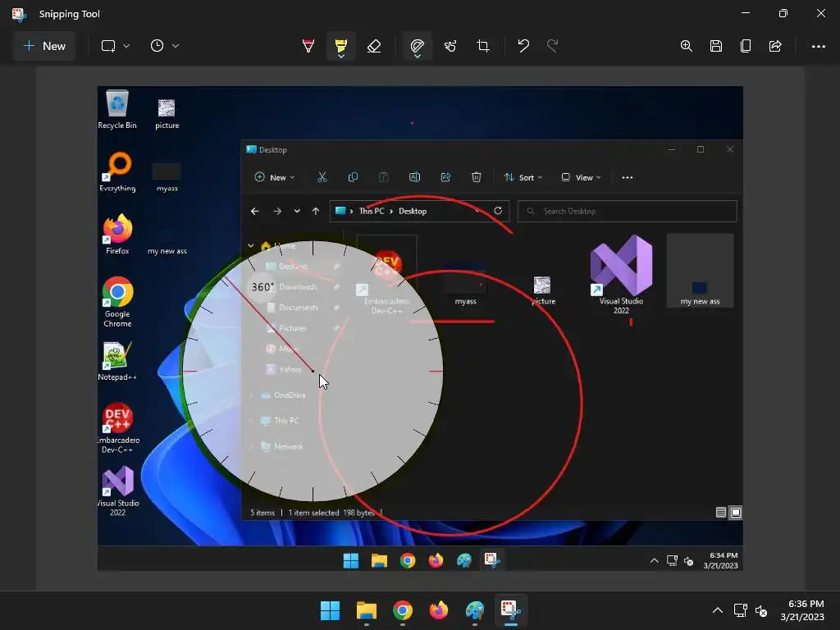Open the snipping mode dropdown chevron
This screenshot has width=840, height=630.
pos(126,46)
